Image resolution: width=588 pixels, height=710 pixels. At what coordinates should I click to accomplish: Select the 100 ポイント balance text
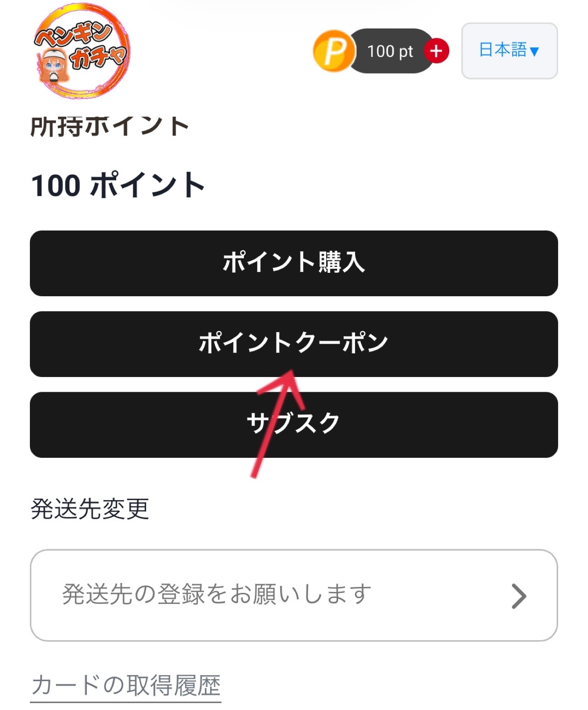click(x=118, y=185)
